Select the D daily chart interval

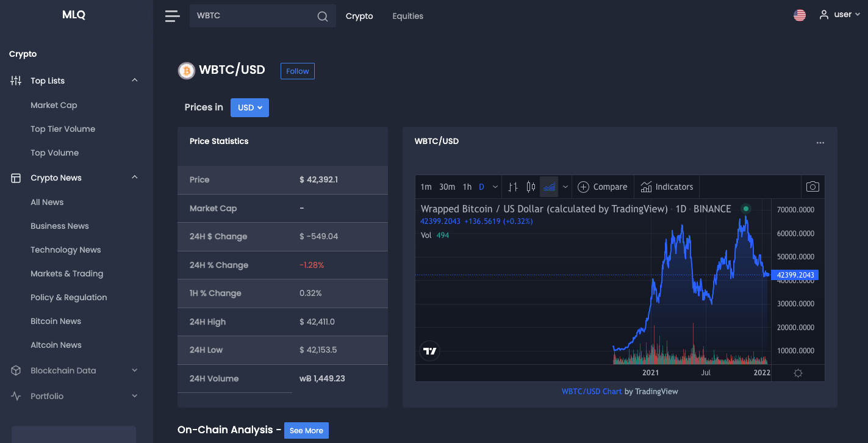pos(481,187)
